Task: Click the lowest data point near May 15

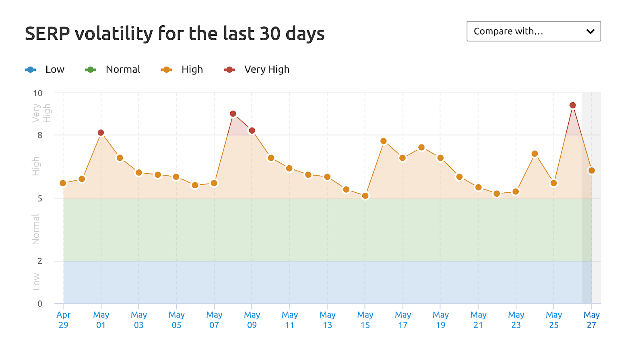Action: click(x=365, y=195)
